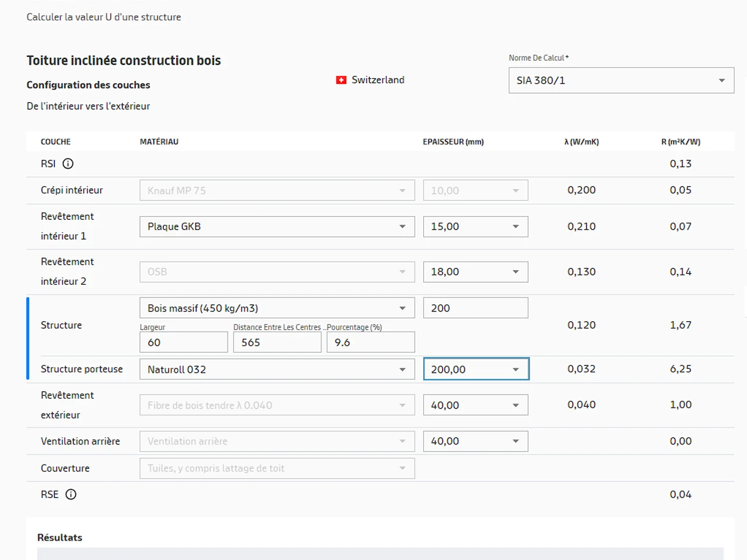Click the Distance Entre Les Centres field

pyautogui.click(x=277, y=342)
